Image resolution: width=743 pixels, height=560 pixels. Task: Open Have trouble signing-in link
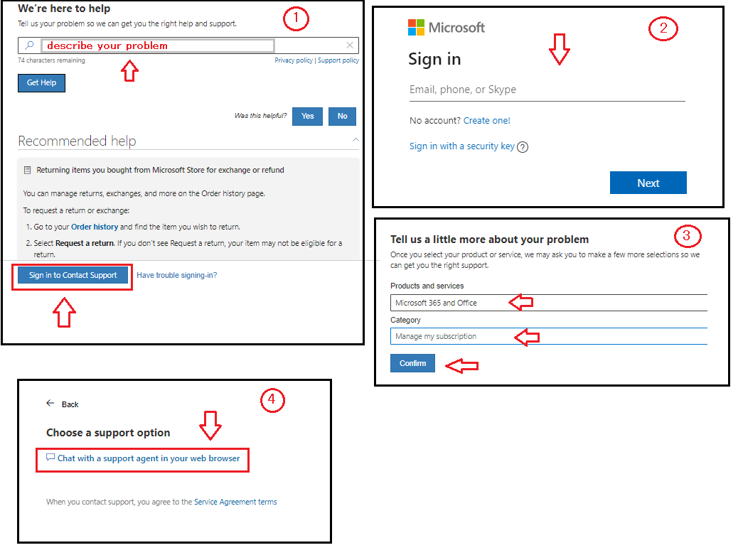tap(177, 275)
